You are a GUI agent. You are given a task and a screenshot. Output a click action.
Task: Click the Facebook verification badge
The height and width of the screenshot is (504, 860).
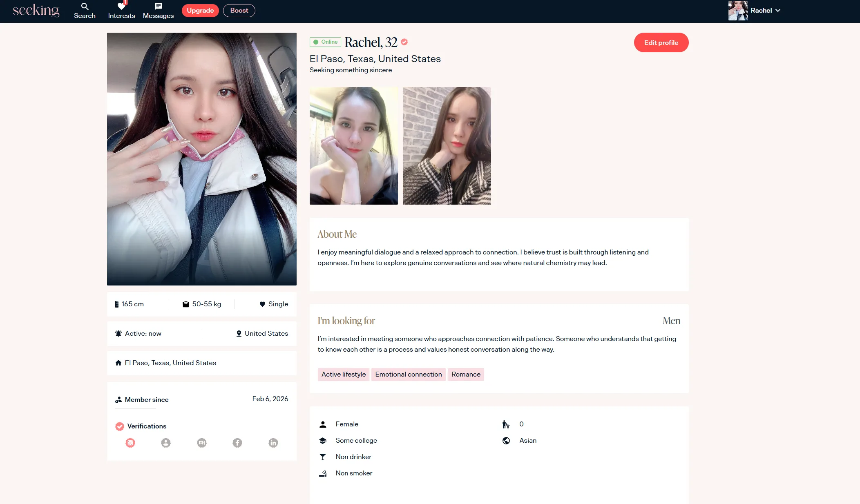[237, 443]
